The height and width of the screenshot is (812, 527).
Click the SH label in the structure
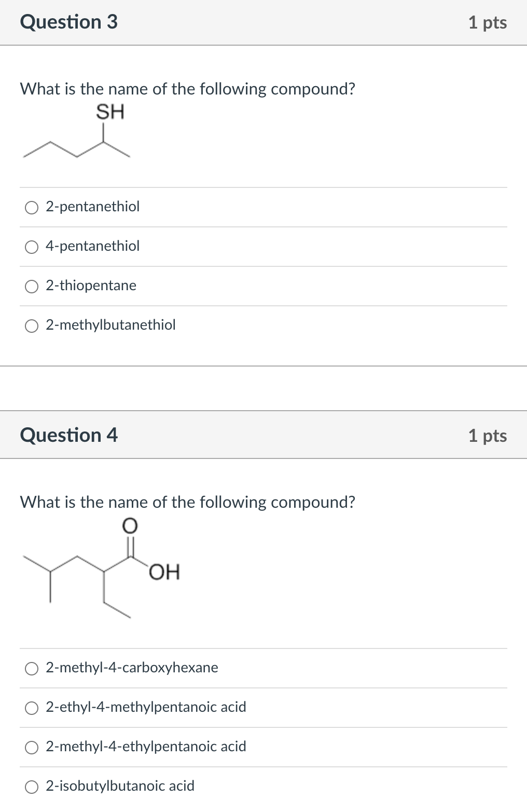click(110, 111)
